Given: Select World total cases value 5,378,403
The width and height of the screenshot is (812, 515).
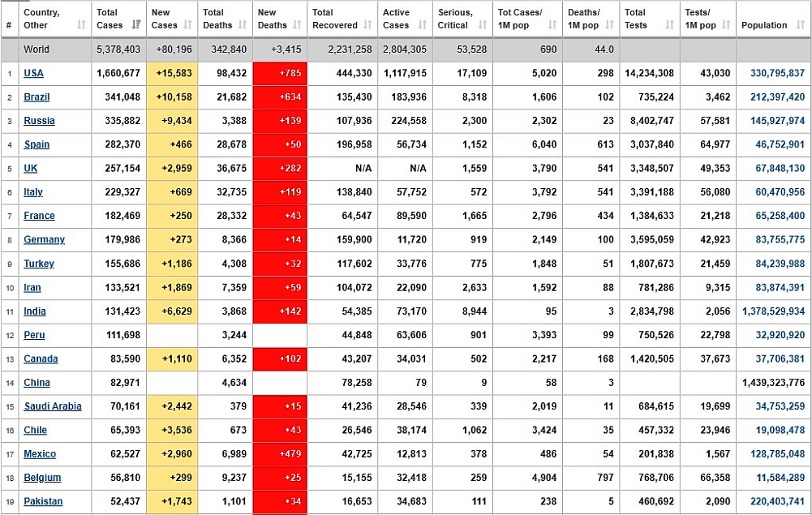Looking at the screenshot, I should 118,49.
